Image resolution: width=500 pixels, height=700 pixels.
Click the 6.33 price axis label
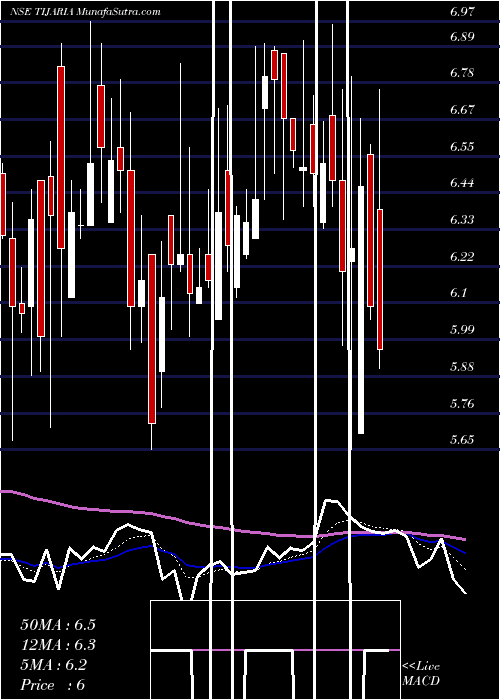pos(462,220)
